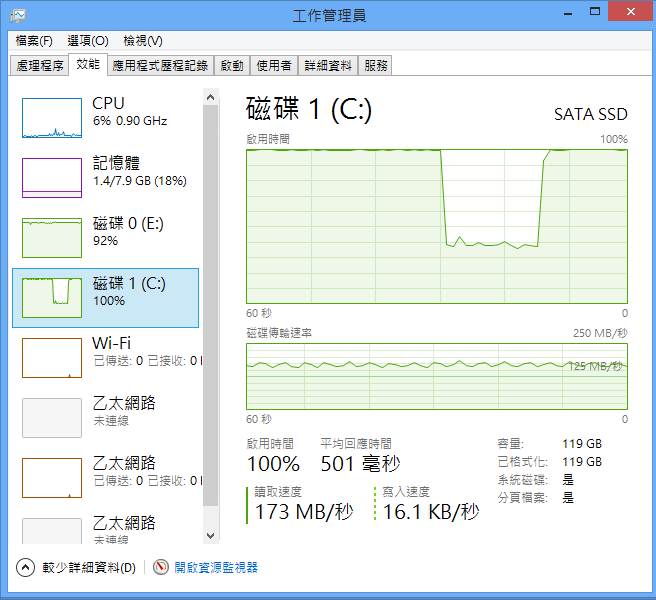Click the 173 MB/秒 read speed value
Viewport: 656px width, 600px height.
click(304, 512)
